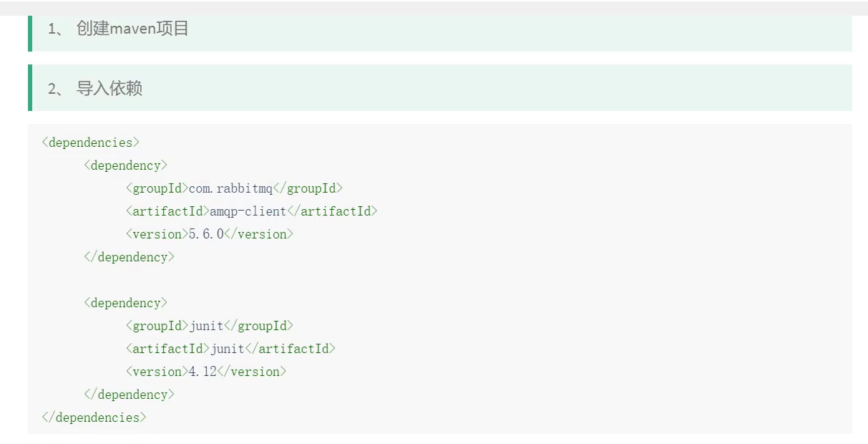The width and height of the screenshot is (868, 444).
Task: Click "junit" inside the groupId element
Action: tap(206, 326)
